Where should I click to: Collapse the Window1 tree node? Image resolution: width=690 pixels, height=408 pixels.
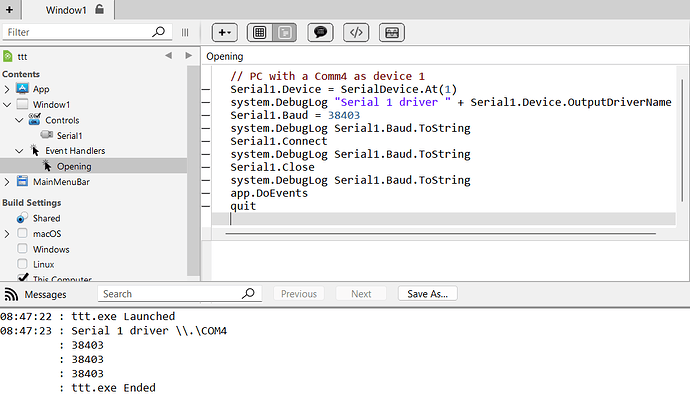pyautogui.click(x=7, y=105)
